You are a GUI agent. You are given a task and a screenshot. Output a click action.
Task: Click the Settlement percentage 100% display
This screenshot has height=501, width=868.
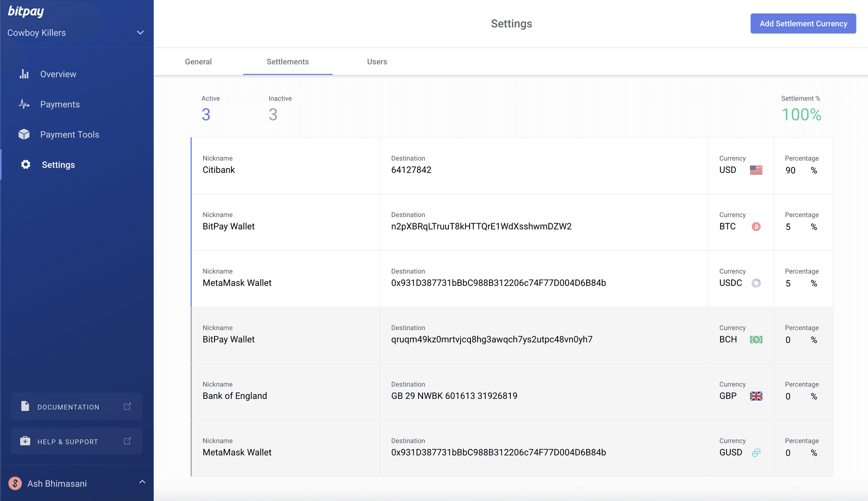(802, 115)
